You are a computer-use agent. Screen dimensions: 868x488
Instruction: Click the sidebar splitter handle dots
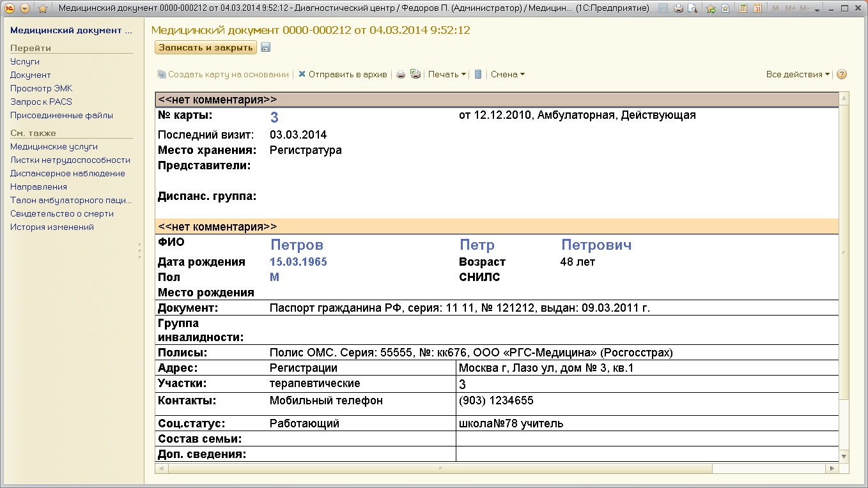coord(139,250)
